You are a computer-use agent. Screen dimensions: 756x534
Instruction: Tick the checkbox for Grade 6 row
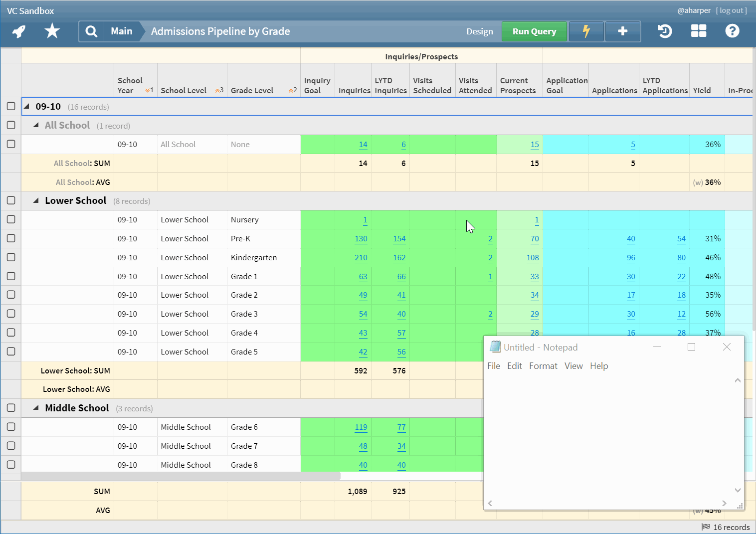[11, 427]
